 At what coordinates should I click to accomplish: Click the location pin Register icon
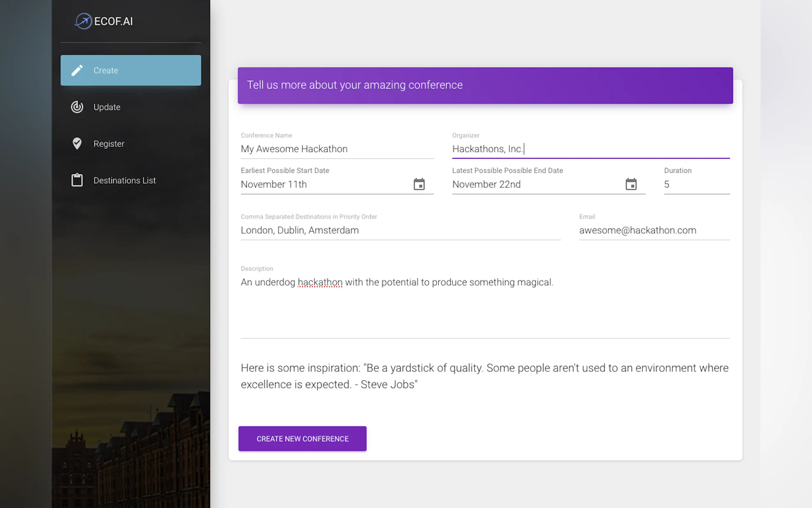[x=77, y=143]
